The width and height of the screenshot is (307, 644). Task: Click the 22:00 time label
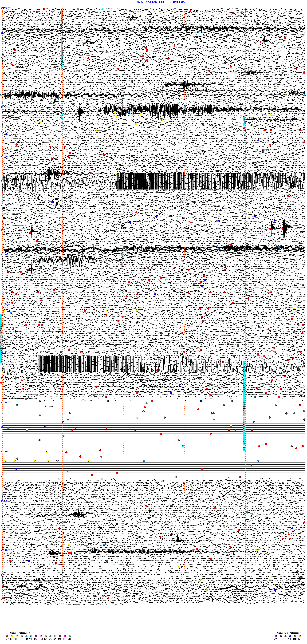[x=8, y=550]
